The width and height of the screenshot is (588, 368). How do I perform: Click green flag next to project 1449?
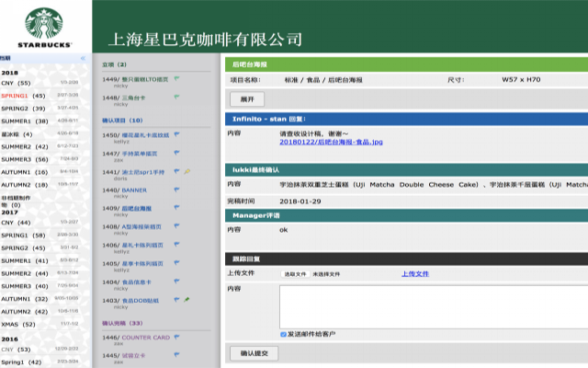pyautogui.click(x=176, y=79)
